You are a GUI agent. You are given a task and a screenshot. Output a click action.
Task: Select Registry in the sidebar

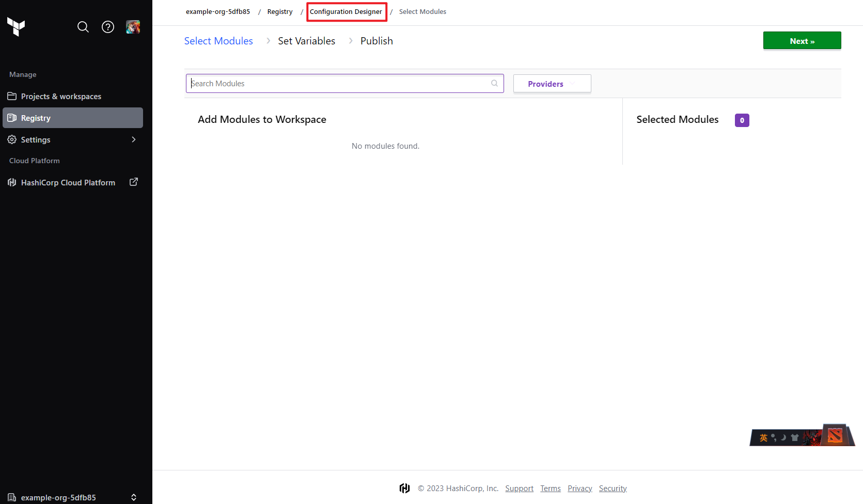click(73, 118)
